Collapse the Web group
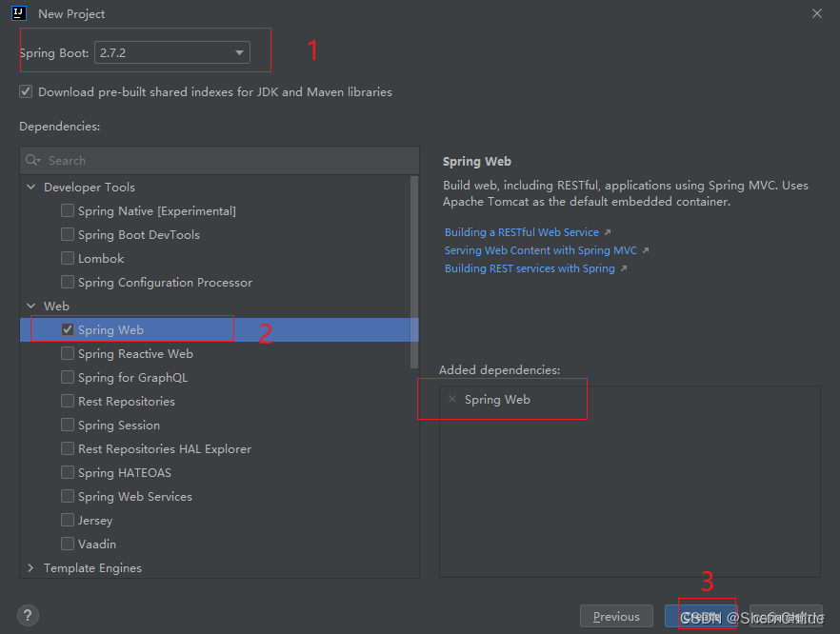Viewport: 840px width, 634px height. point(31,306)
